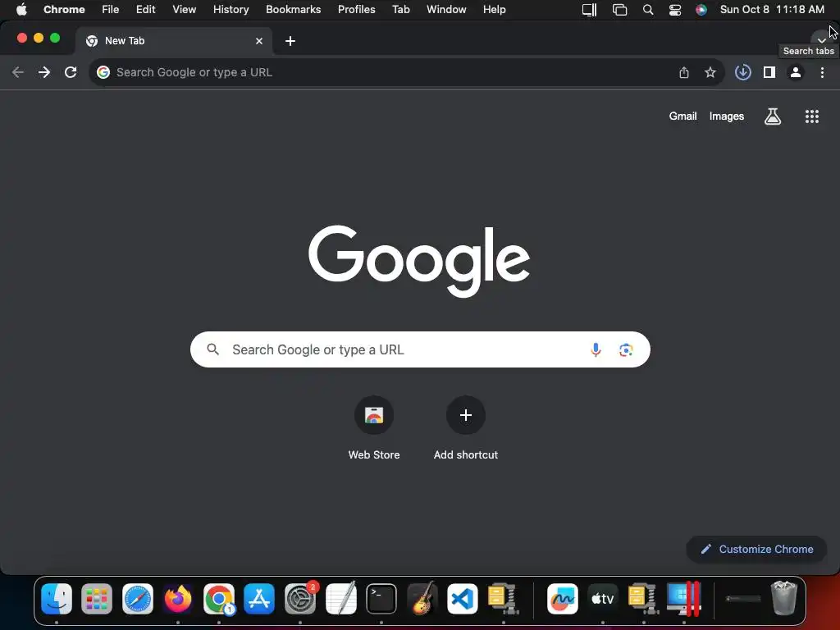This screenshot has height=630, width=840.
Task: Search by image with Lens icon
Action: tap(626, 349)
